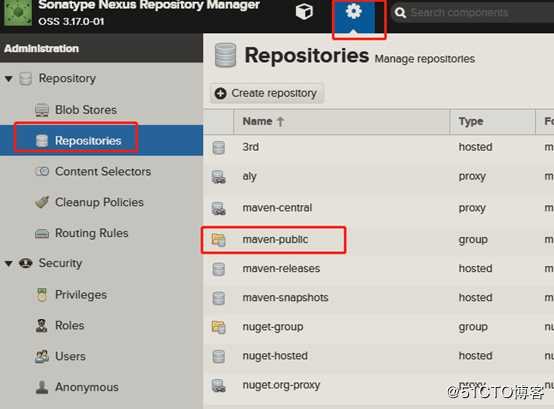Viewport: 554px width, 409px height.
Task: Collapse the Security tree section
Action: pyautogui.click(x=9, y=263)
